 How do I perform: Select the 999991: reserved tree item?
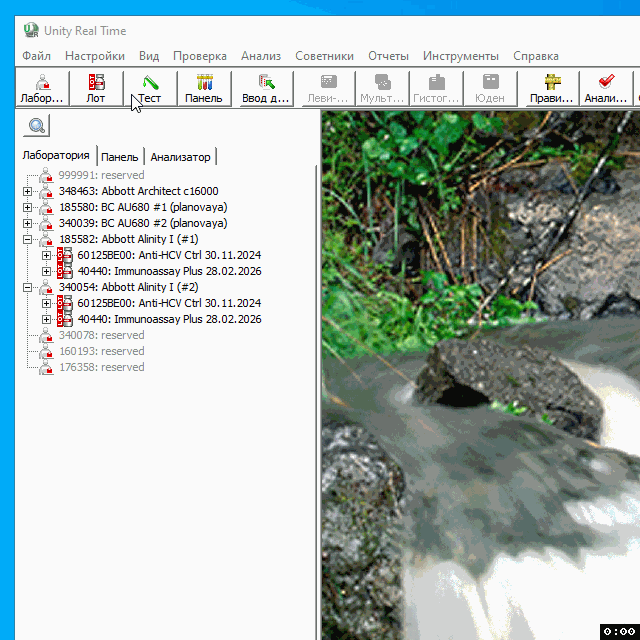coord(101,175)
